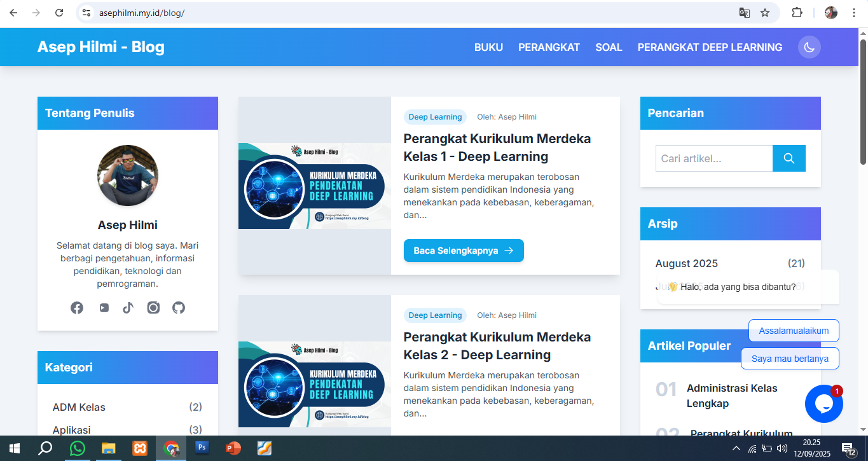
Task: Open the author's GitHub icon link
Action: (x=179, y=308)
